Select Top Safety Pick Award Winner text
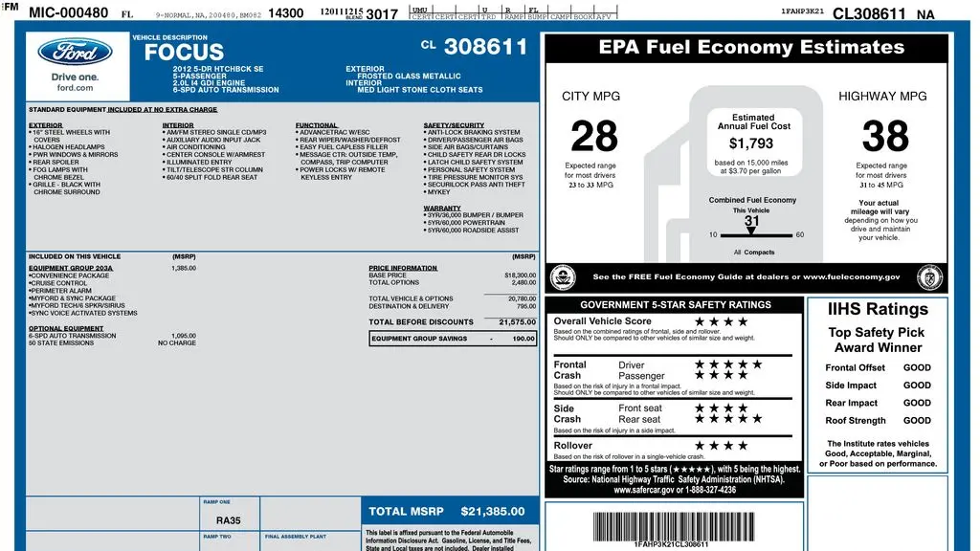The image size is (980, 551). click(878, 340)
